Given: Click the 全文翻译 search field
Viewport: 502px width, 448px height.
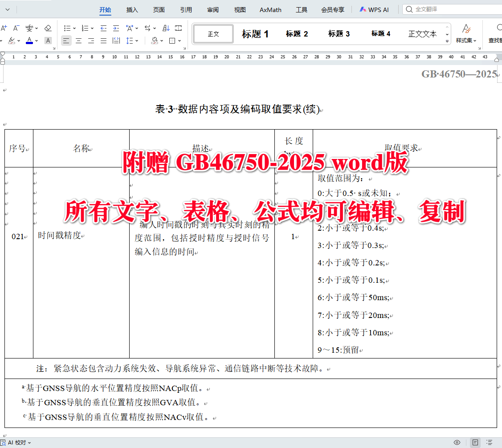Looking at the screenshot, I should click(x=437, y=9).
